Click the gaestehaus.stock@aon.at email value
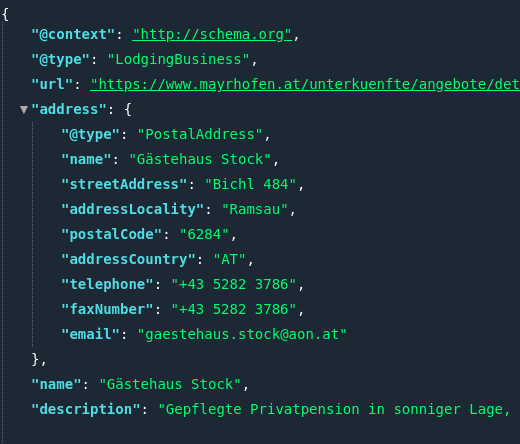This screenshot has height=444, width=520. [242, 335]
